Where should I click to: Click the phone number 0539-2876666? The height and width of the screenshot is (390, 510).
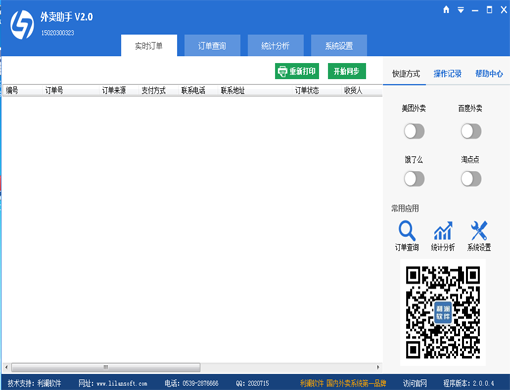pyautogui.click(x=200, y=383)
